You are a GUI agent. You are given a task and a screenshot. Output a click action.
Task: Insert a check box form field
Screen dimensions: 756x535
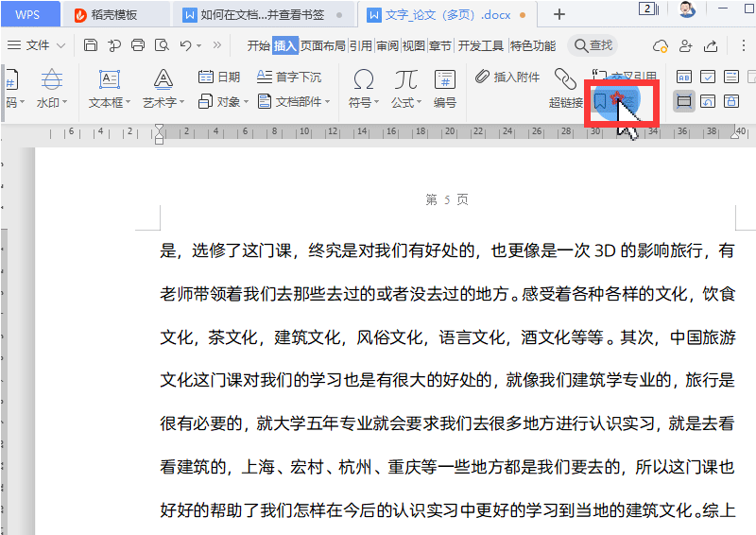707,77
